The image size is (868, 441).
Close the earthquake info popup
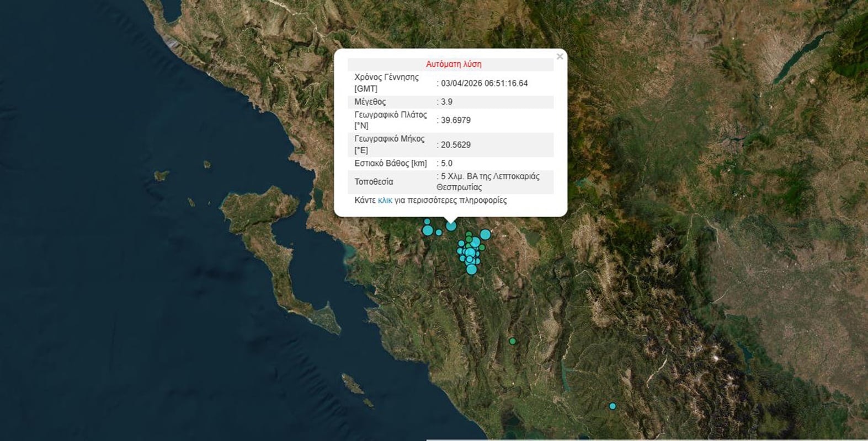point(560,57)
